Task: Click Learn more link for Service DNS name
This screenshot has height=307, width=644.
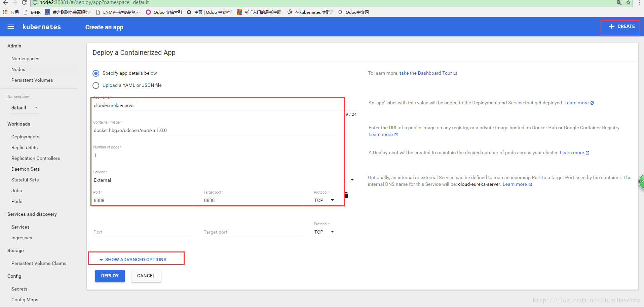Action: point(515,184)
